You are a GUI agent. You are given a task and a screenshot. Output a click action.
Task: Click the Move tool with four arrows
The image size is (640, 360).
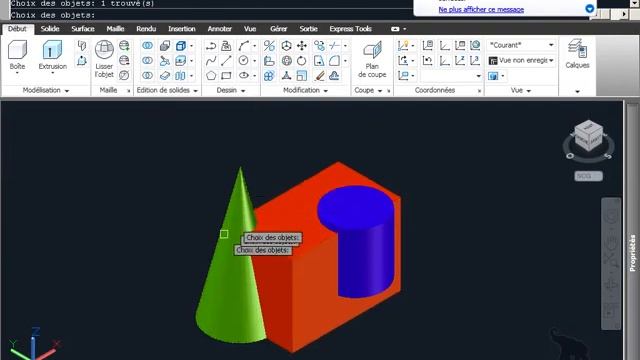302,46
